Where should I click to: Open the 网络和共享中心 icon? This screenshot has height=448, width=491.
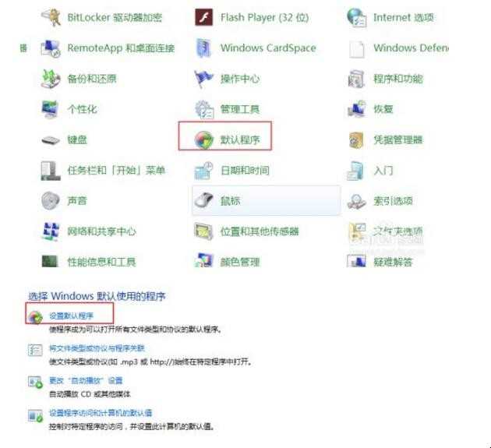point(51,231)
